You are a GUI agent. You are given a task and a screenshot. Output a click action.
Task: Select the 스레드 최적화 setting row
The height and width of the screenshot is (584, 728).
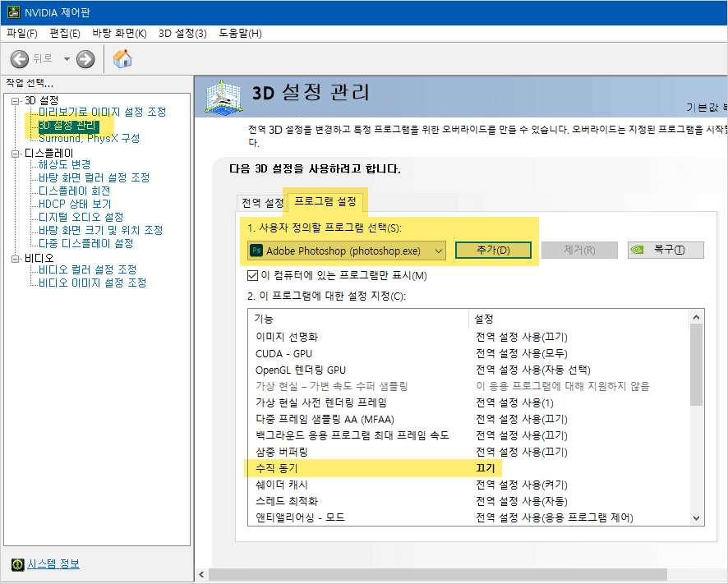point(469,501)
